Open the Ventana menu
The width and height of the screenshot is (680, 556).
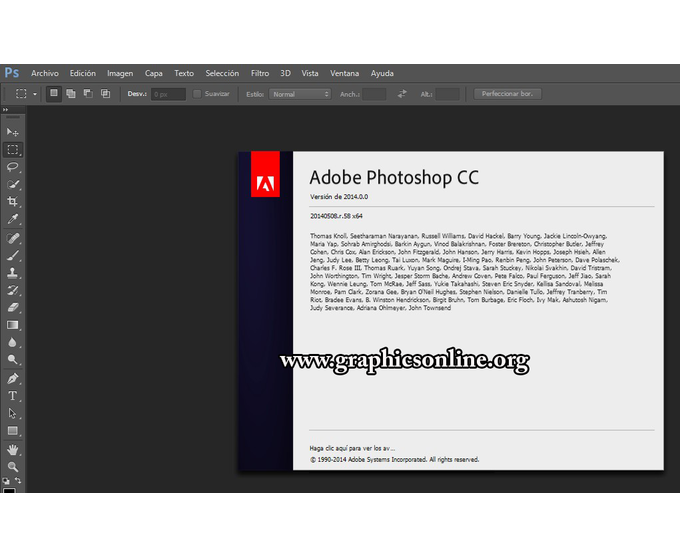344,73
